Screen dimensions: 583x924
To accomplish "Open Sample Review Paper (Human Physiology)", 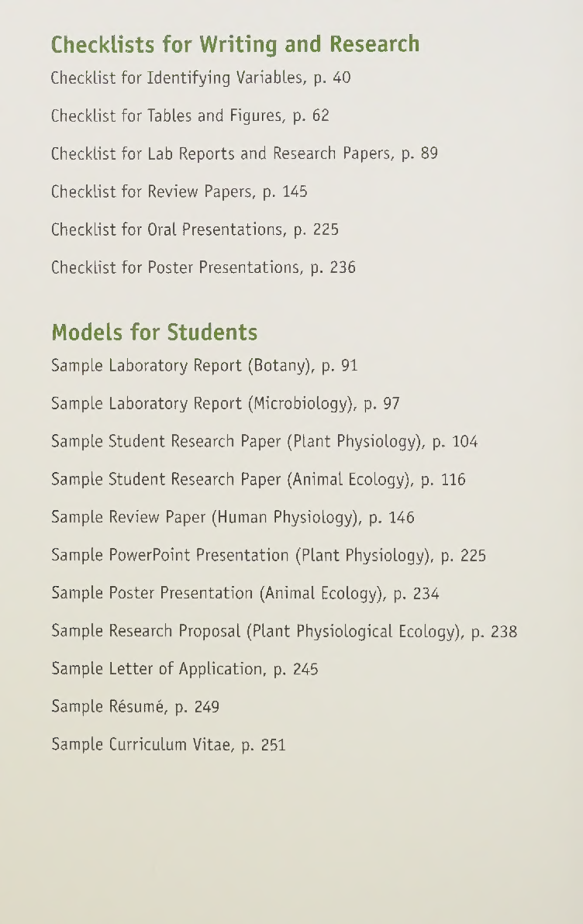I will coord(233,517).
